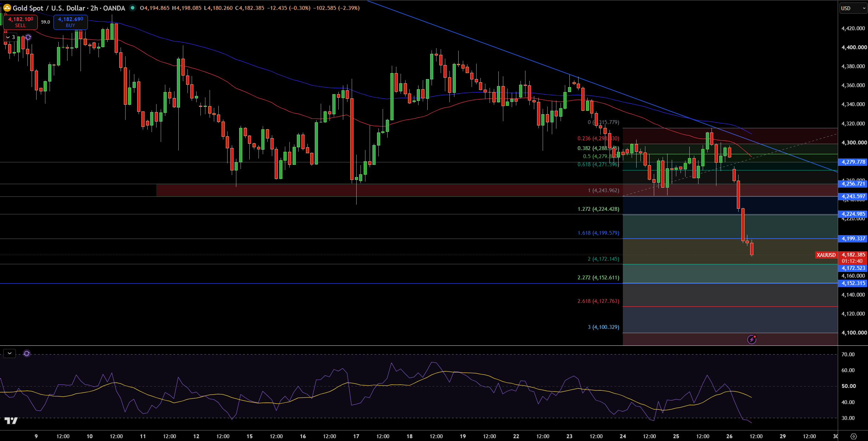
Task: Open the USD currency dropdown
Action: click(853, 8)
